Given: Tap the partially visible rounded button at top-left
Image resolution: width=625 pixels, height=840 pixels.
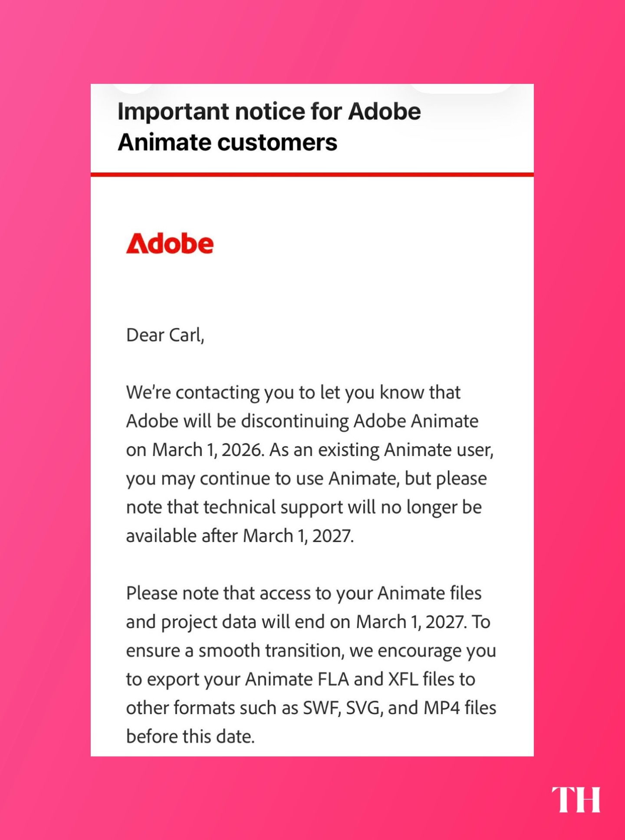Looking at the screenshot, I should tap(132, 88).
